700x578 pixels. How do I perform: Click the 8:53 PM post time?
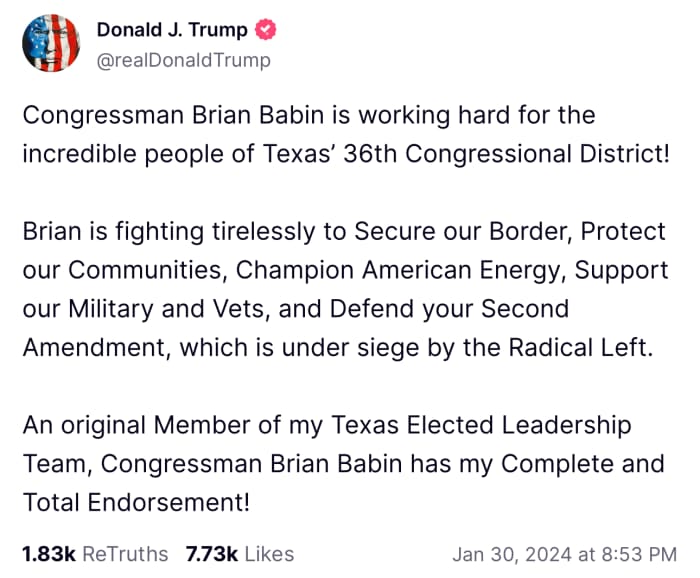tap(639, 554)
